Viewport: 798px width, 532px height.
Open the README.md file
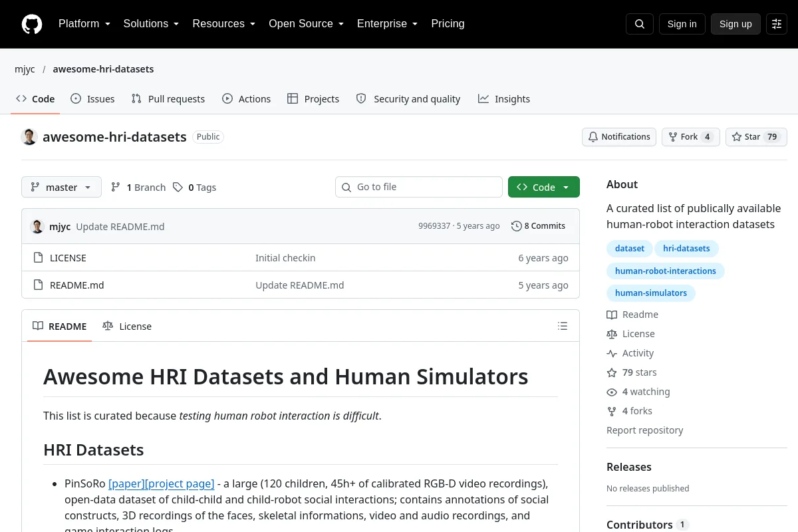click(x=77, y=285)
